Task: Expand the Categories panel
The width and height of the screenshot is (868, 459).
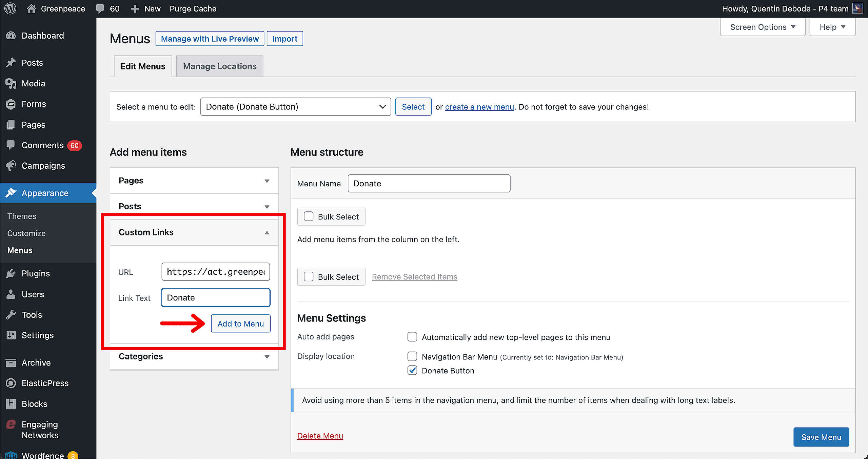Action: pos(194,356)
